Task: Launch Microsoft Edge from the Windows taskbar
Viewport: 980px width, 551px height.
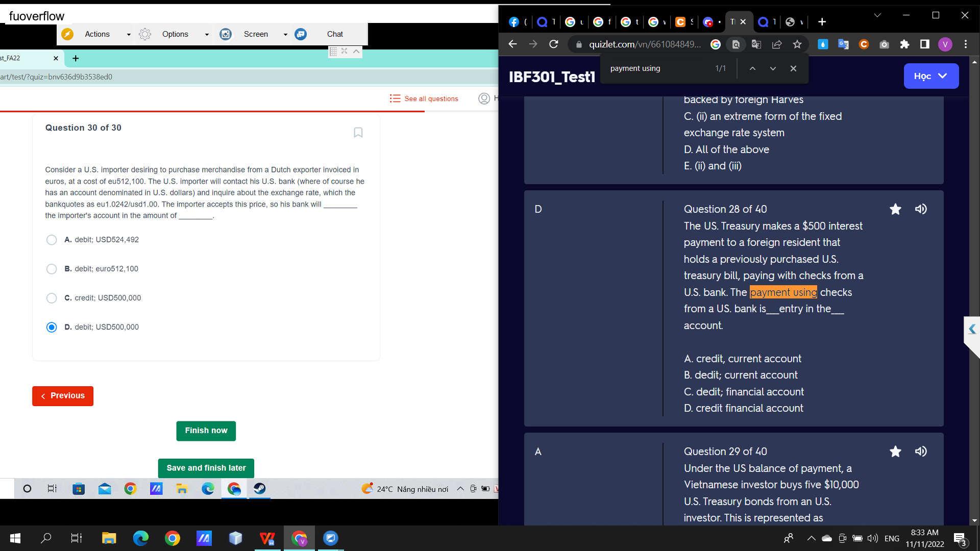Action: click(140, 538)
